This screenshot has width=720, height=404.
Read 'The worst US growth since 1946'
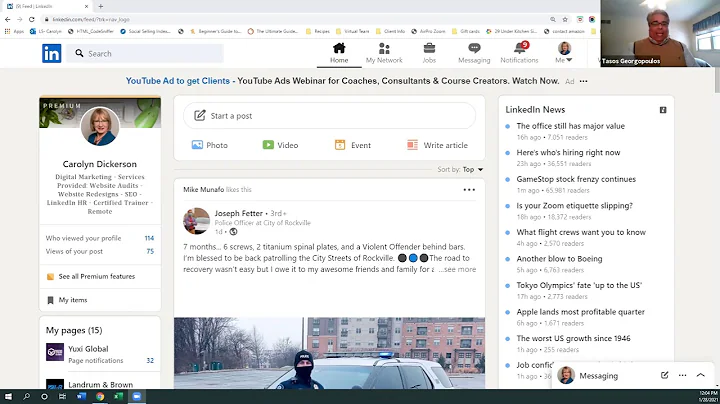tap(573, 338)
